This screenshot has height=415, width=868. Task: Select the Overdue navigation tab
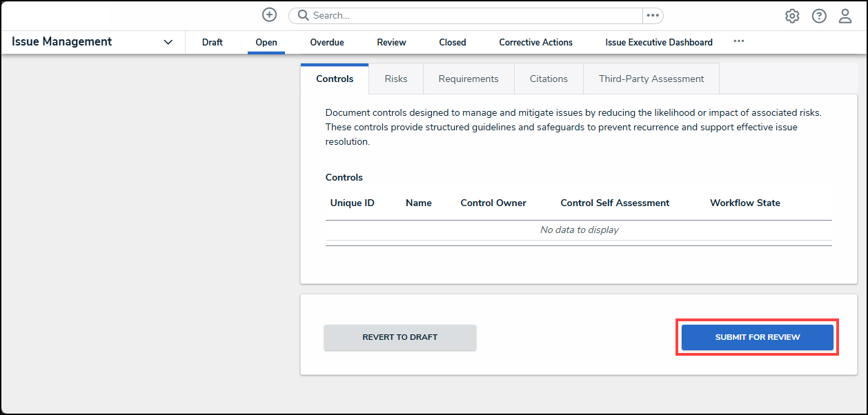pyautogui.click(x=327, y=42)
